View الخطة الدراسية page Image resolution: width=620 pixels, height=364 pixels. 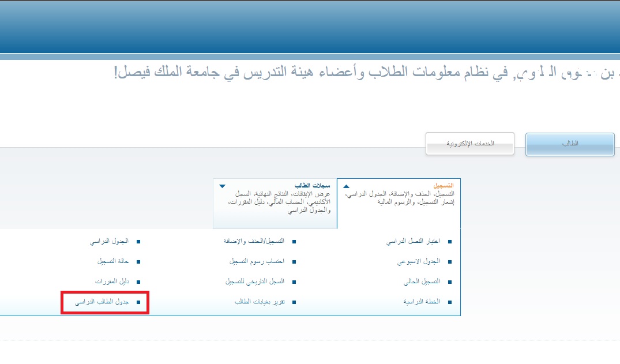[x=422, y=302]
